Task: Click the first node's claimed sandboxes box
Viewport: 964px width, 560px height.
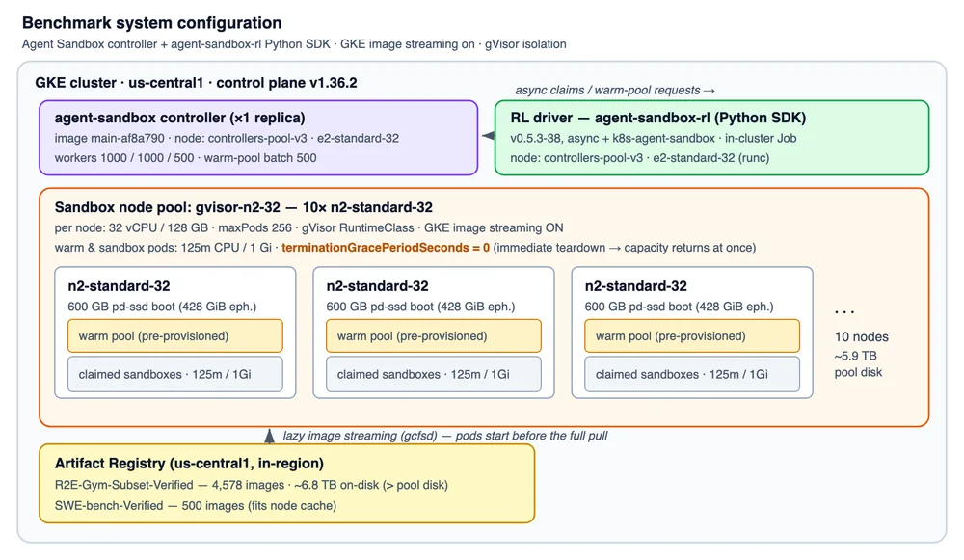Action: coord(175,374)
